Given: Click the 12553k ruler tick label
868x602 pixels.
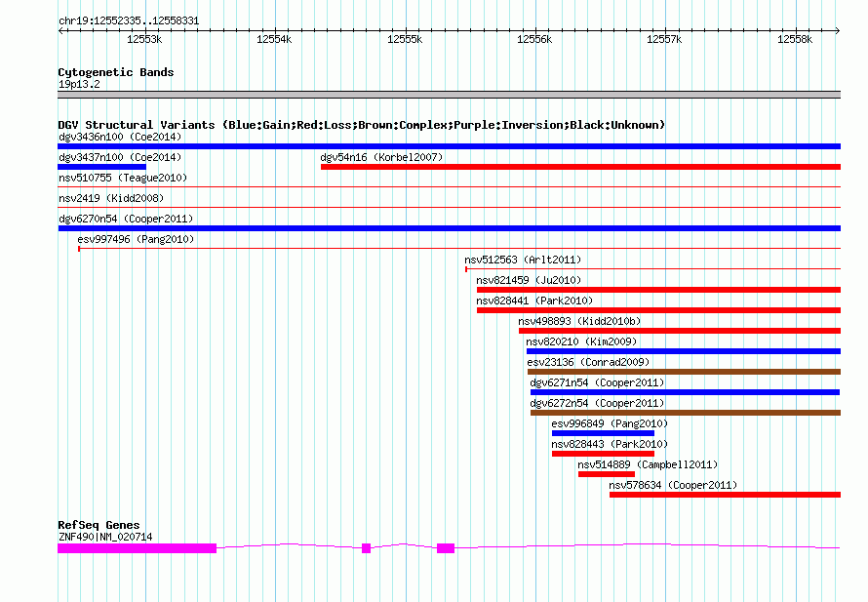Looking at the screenshot, I should click(x=144, y=39).
